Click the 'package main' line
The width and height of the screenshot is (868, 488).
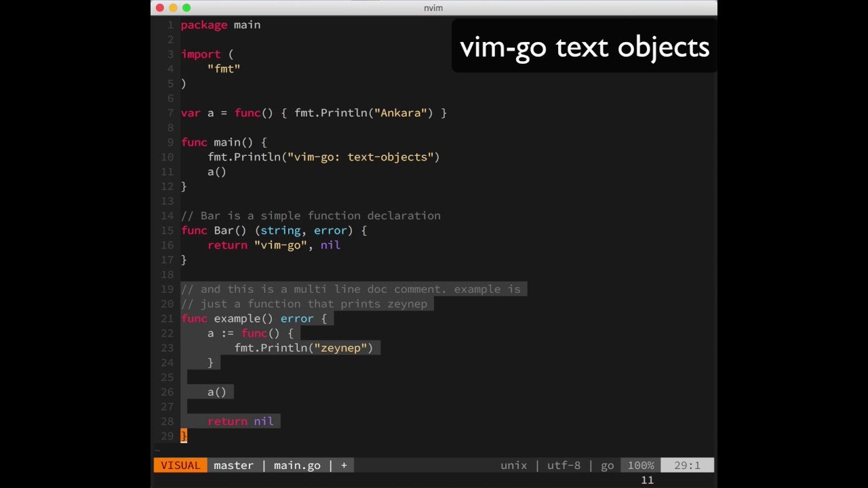[x=220, y=25]
